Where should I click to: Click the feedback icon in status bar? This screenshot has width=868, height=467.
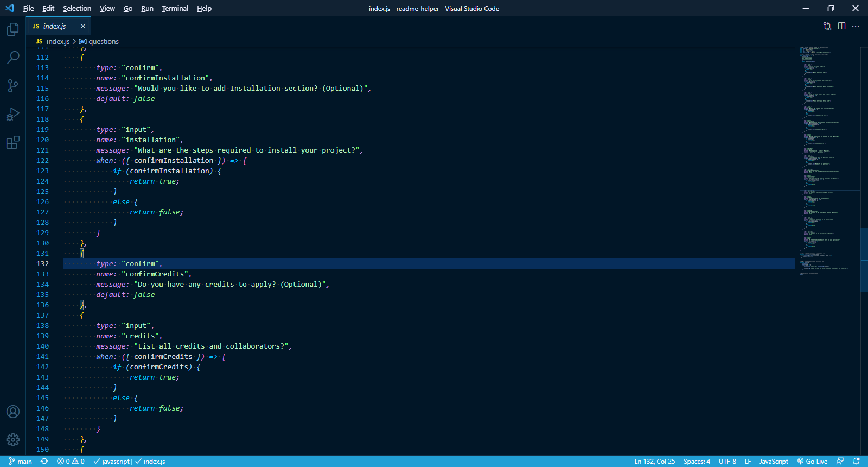click(840, 461)
